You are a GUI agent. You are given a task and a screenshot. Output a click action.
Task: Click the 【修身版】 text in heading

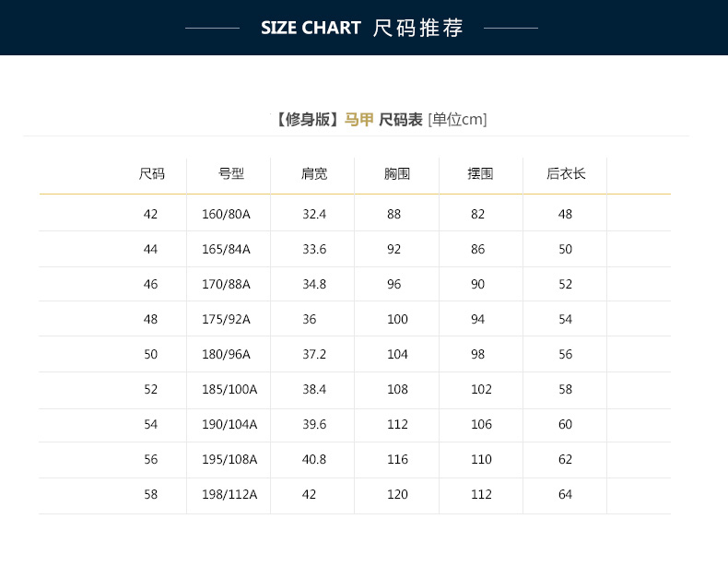308,120
